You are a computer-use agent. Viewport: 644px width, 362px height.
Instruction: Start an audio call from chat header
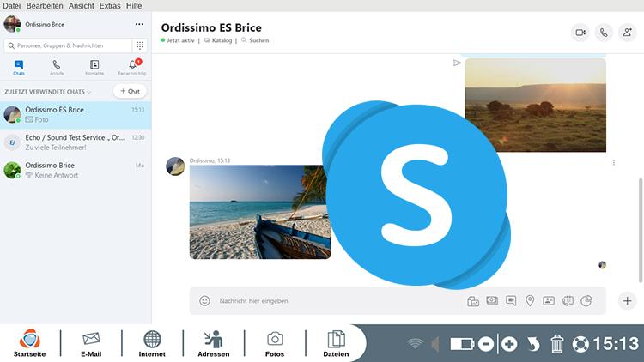(604, 33)
